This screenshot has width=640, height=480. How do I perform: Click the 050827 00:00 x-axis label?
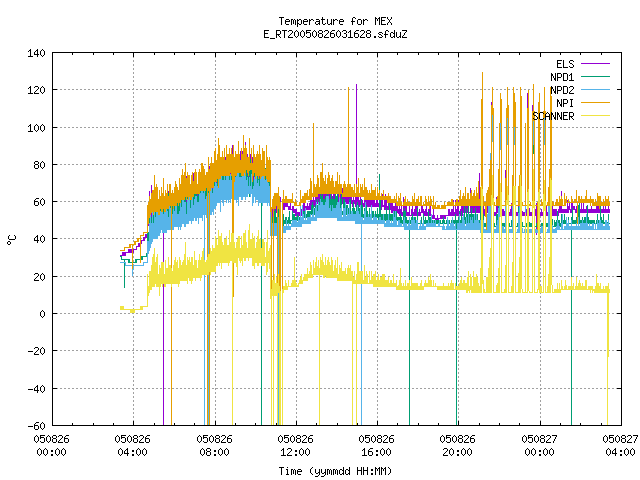point(540,446)
